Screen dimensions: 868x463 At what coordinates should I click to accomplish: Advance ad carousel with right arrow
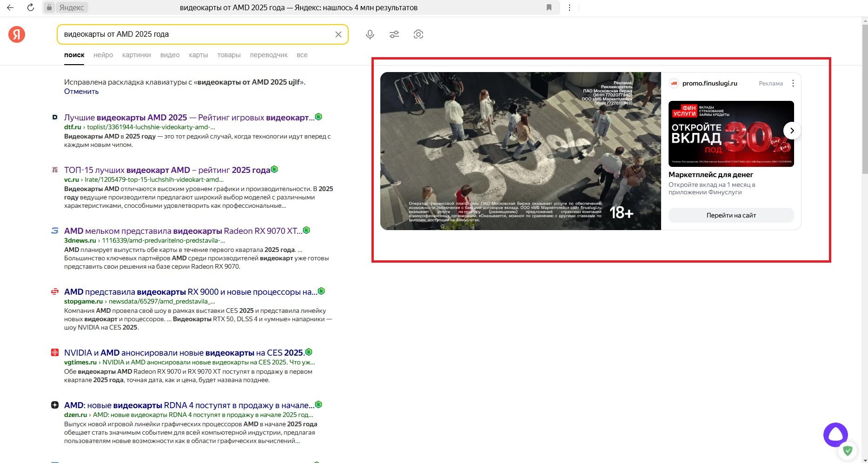[x=792, y=131]
